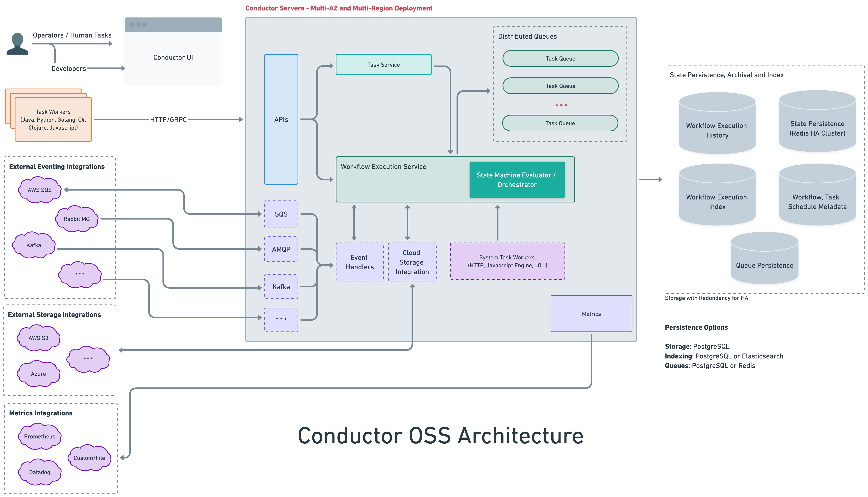Viewport: 868px width, 497px height.
Task: Select the Developers label
Action: [68, 69]
